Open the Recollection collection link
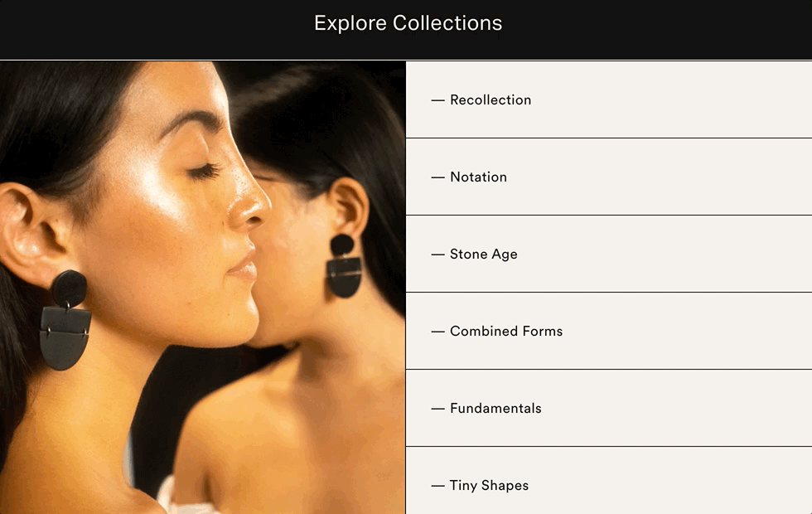This screenshot has width=812, height=514. point(491,99)
